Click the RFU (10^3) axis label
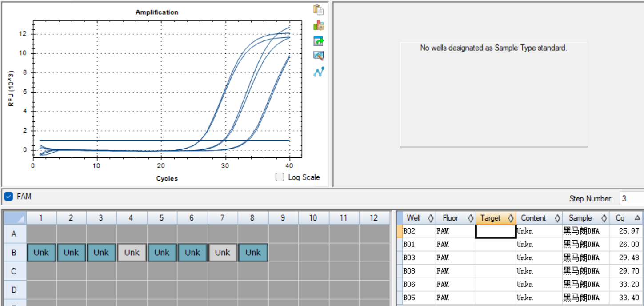This screenshot has width=644, height=306. 11,88
